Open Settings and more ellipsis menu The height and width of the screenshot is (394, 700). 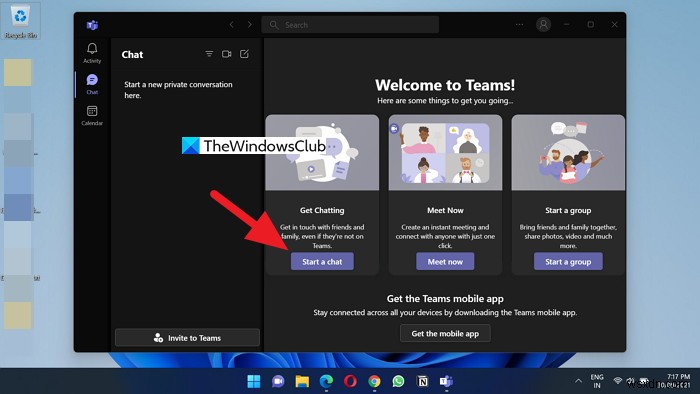coord(519,25)
